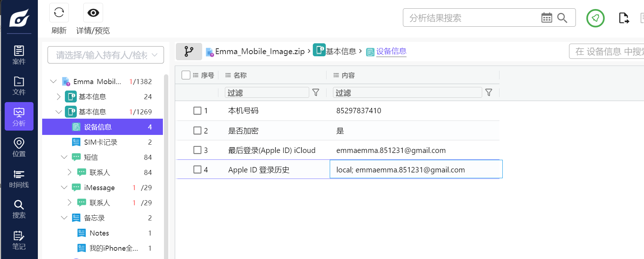Viewport: 644px width, 259px height.
Task: Click the SIM卡记录 tree item icon
Action: click(x=76, y=142)
